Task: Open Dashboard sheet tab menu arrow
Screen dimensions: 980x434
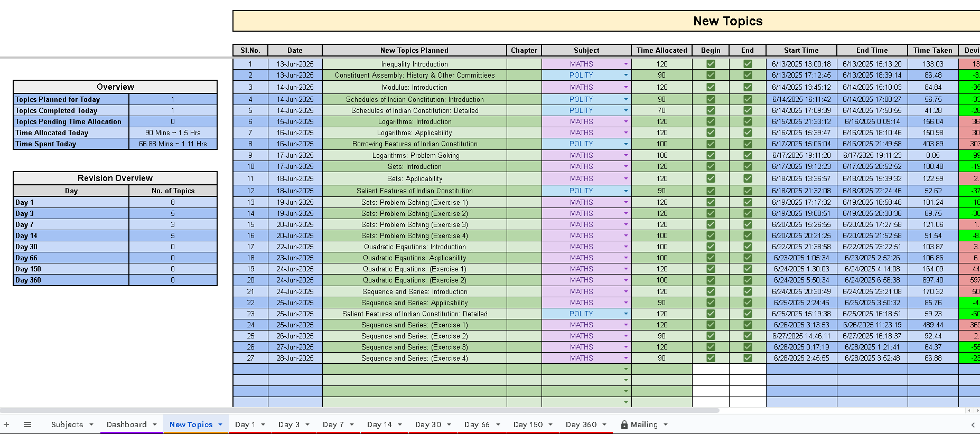Action: click(x=155, y=424)
